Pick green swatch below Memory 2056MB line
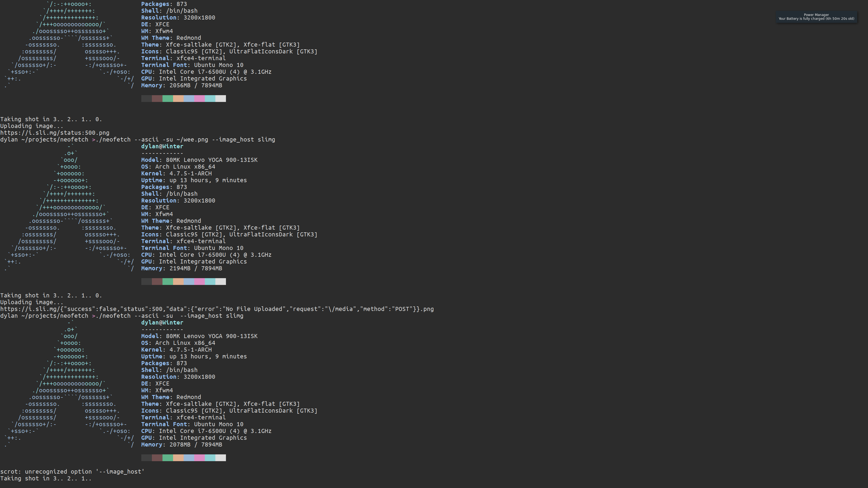 point(167,98)
